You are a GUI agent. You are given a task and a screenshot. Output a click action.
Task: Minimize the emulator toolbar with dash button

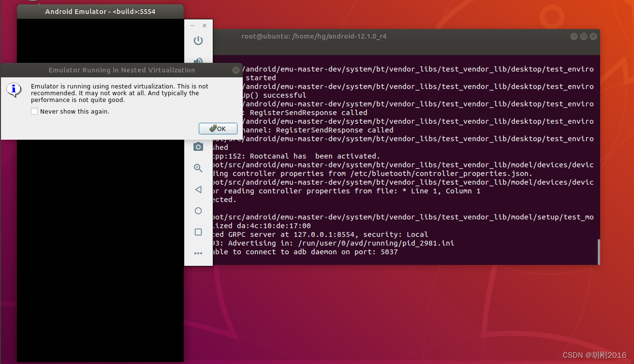192,26
